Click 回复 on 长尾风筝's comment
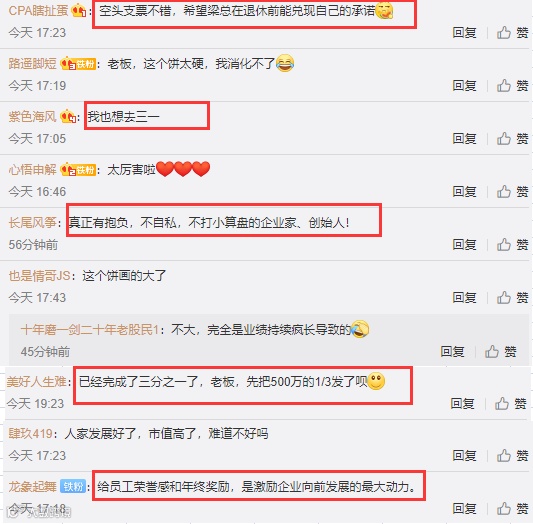Image resolution: width=533 pixels, height=524 pixels. (464, 245)
